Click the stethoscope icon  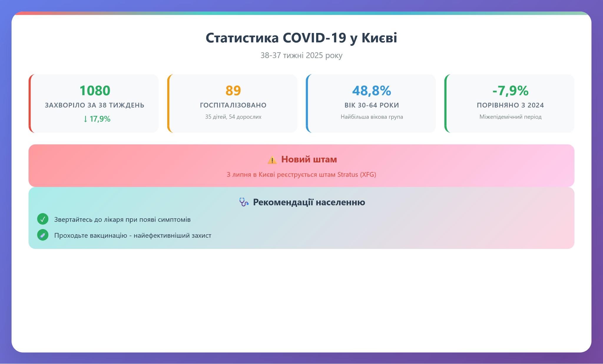[x=244, y=202]
